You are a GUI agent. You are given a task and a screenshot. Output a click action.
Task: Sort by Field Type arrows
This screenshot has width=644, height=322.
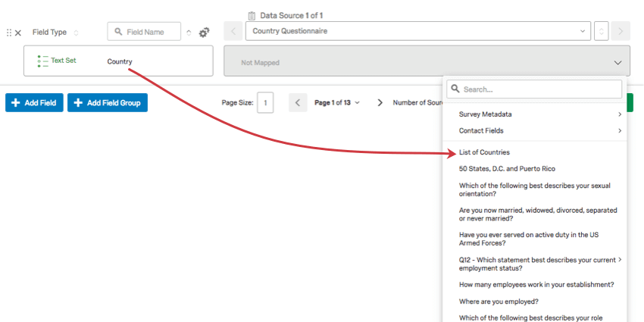tap(76, 33)
